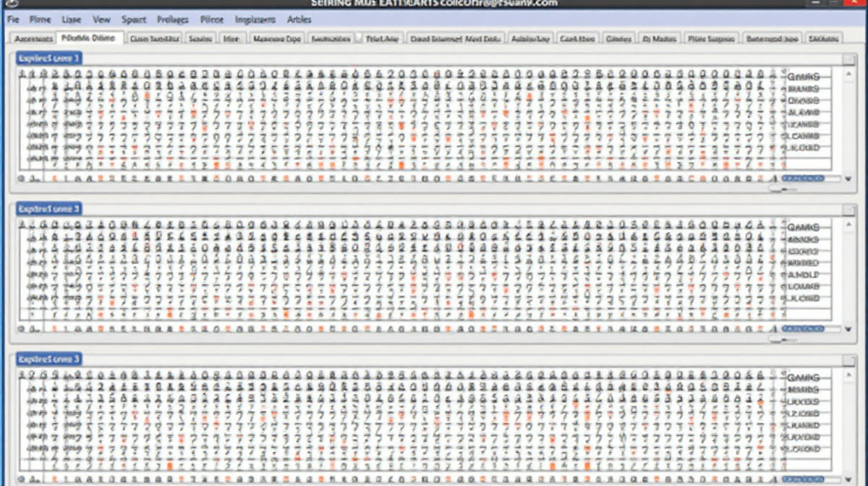Click blue progress bar in first panel
868x486 pixels.
pyautogui.click(x=802, y=178)
